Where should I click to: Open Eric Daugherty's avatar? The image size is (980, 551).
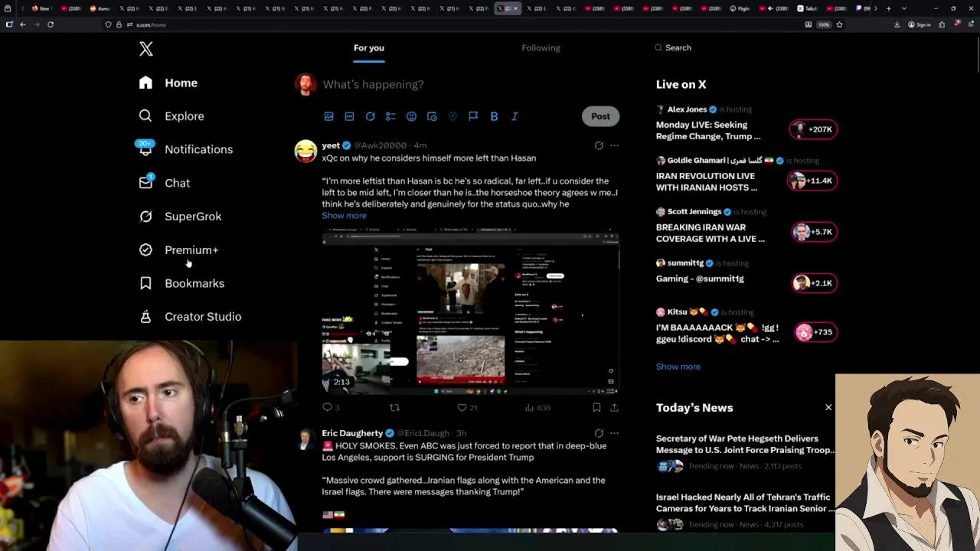click(305, 439)
